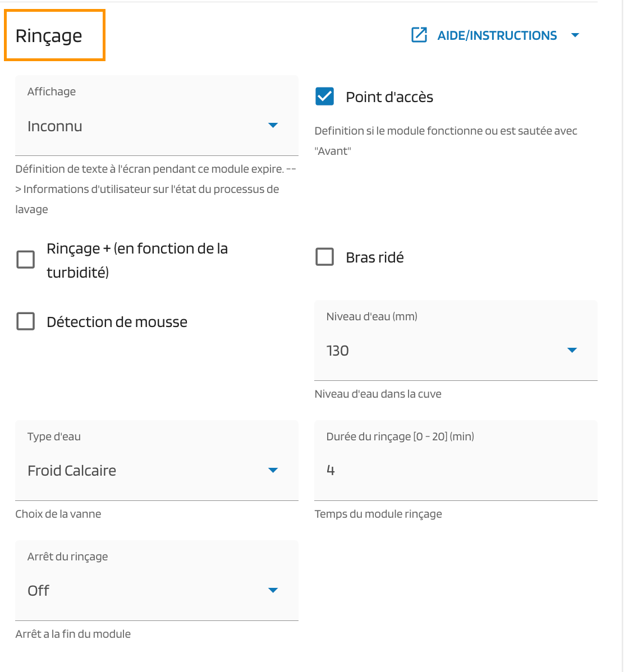Uncheck the Point d'accès checkbox
This screenshot has height=672, width=624.
(325, 96)
